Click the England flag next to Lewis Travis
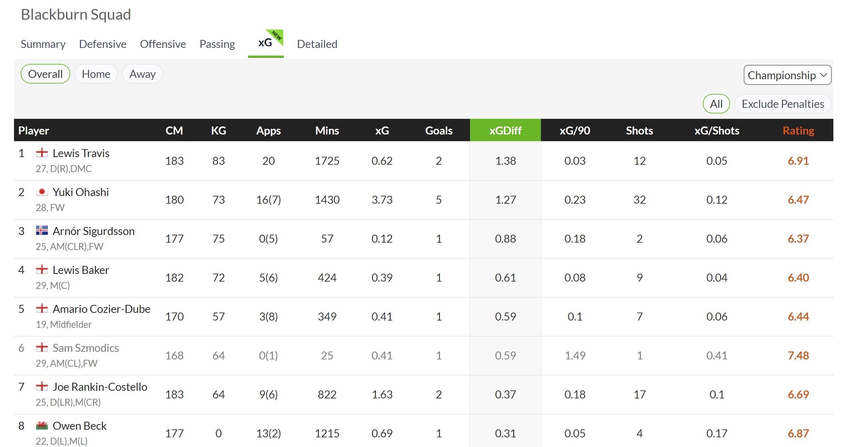Screen dimensions: 868x447 [x=42, y=153]
